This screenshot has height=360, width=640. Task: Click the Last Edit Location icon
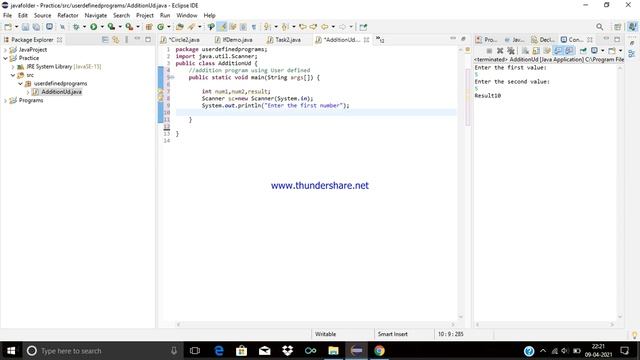[302, 27]
